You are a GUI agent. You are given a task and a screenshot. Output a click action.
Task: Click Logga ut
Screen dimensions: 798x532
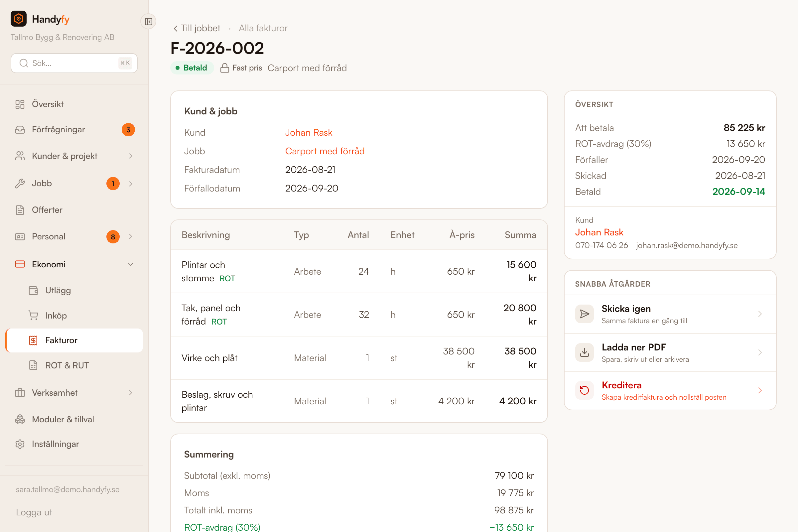(x=34, y=512)
